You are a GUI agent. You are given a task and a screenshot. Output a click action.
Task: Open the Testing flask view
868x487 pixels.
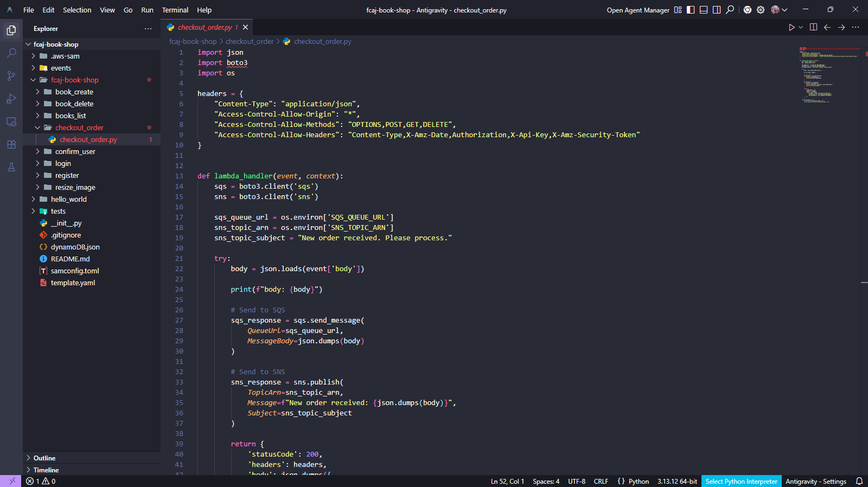coord(11,167)
